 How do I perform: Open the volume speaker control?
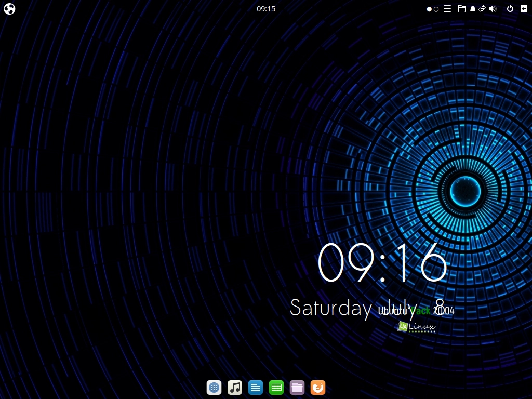(493, 9)
